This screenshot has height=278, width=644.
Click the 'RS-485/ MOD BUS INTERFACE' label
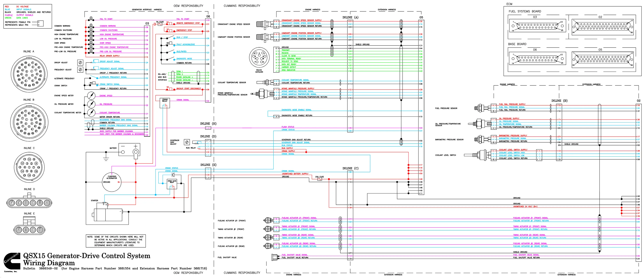[162, 77]
